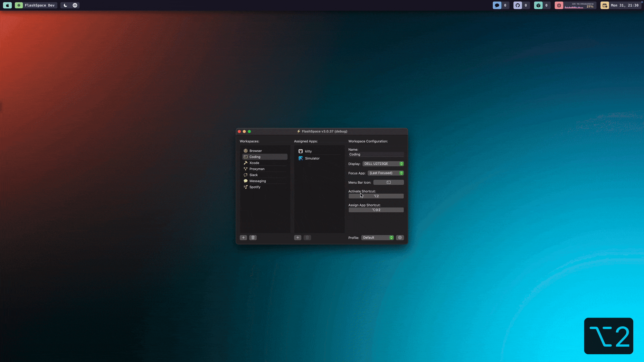Click the Apple logo in menu bar
The height and width of the screenshot is (362, 644).
7,5
